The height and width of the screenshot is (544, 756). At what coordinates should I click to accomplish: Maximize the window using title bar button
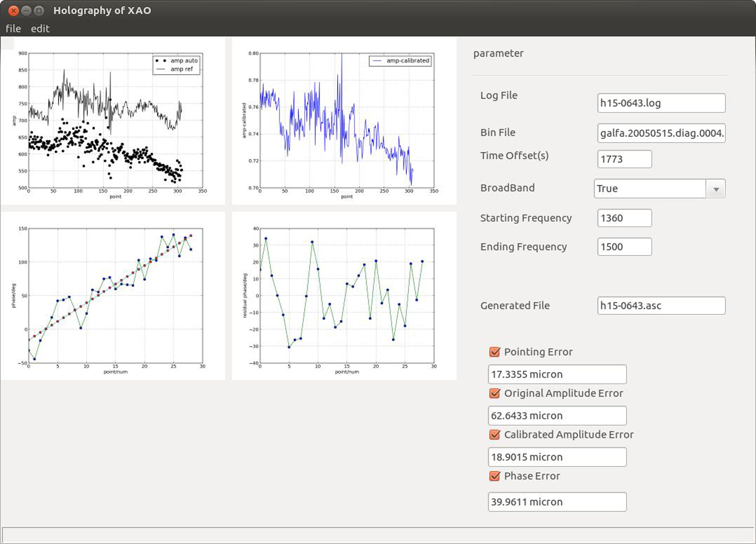point(39,11)
